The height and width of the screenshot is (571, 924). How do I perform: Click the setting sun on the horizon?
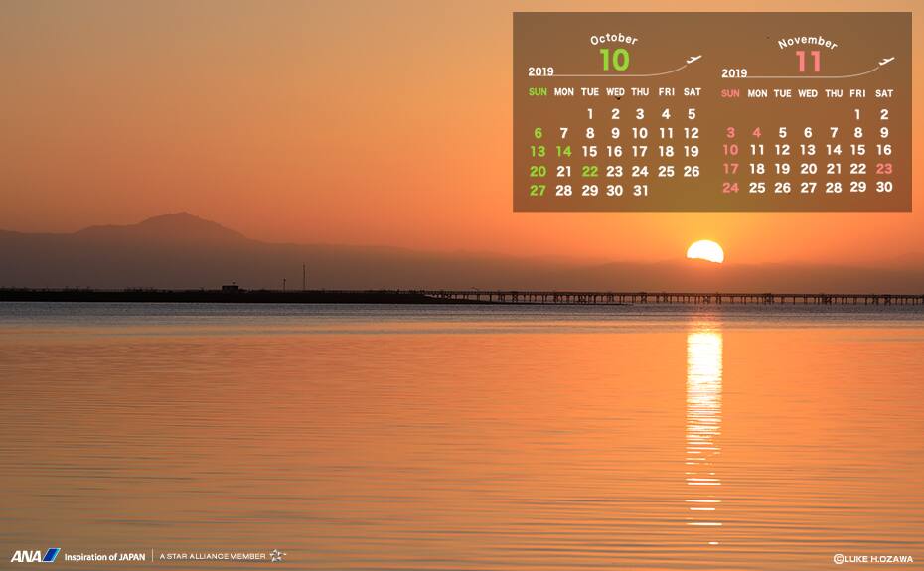click(705, 252)
